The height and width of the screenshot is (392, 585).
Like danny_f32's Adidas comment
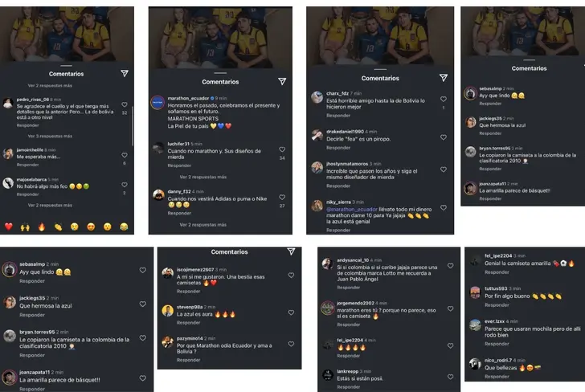point(282,197)
